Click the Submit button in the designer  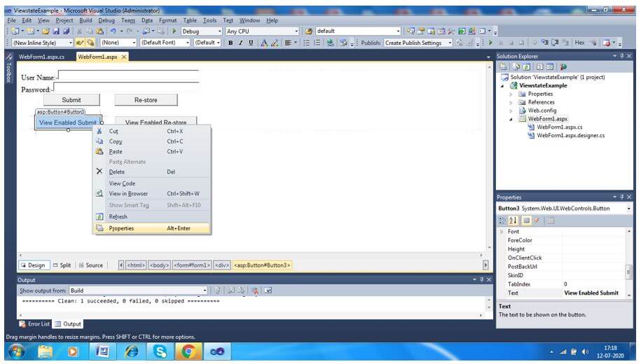point(71,100)
